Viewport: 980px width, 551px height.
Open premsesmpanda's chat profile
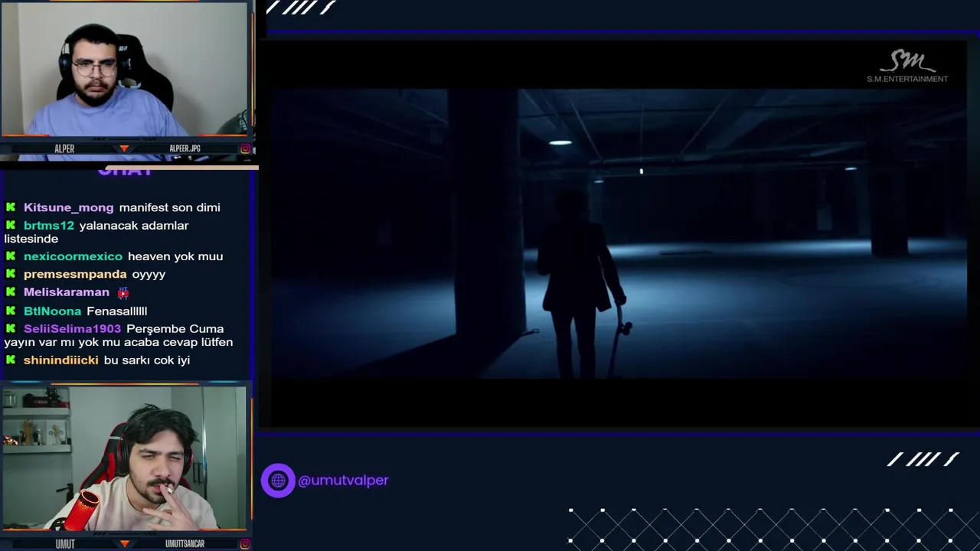(x=75, y=274)
